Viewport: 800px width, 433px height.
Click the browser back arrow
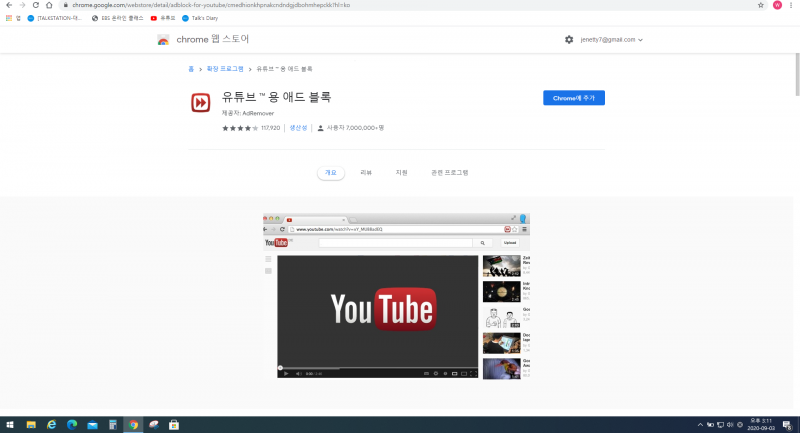8,5
